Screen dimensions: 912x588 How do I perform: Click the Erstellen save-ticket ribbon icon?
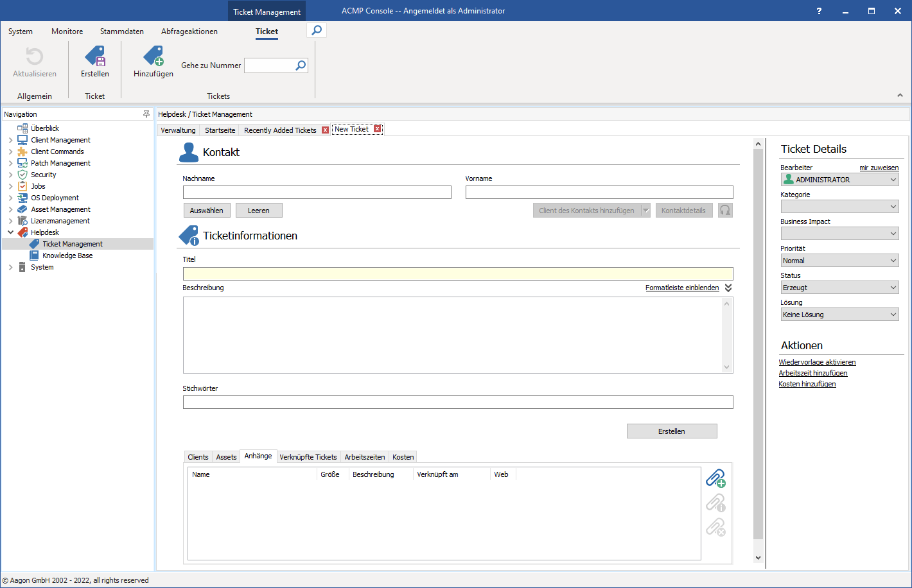pyautogui.click(x=94, y=58)
